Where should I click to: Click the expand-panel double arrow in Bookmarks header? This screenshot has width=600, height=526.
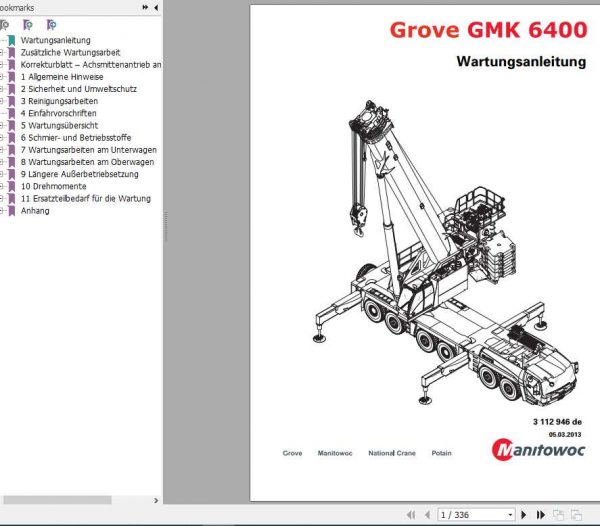pyautogui.click(x=145, y=7)
